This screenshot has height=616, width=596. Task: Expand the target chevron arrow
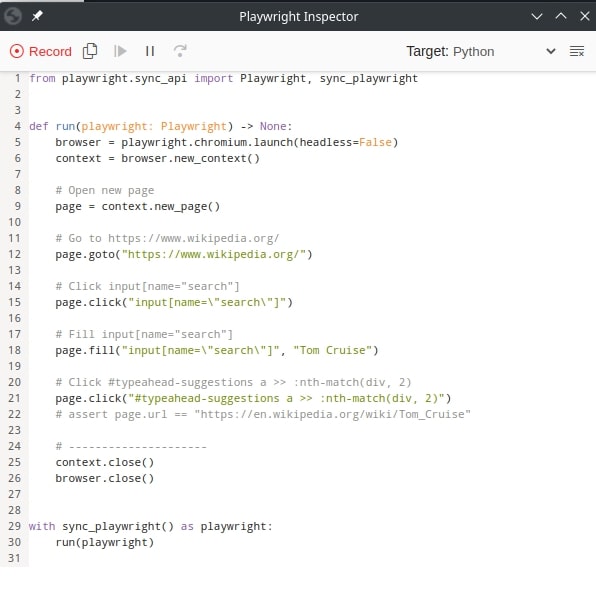(551, 51)
